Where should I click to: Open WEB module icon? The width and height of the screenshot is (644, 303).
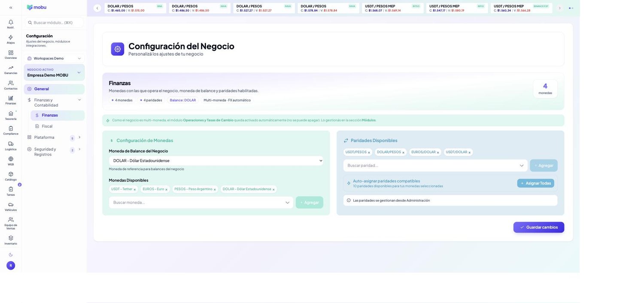11,161
